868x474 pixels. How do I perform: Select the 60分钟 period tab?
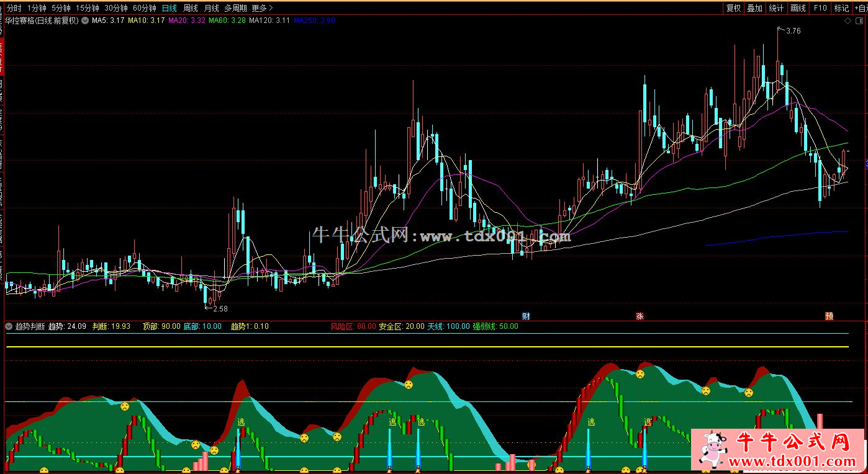click(x=144, y=8)
